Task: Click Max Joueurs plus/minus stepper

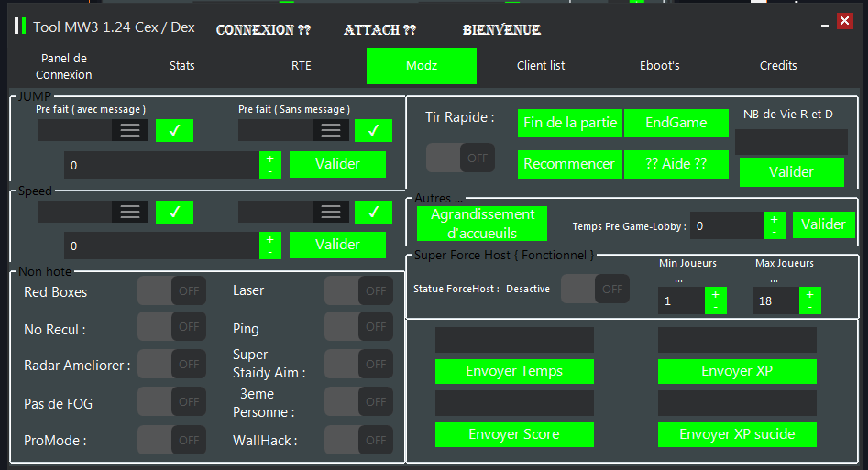Action: coord(810,301)
